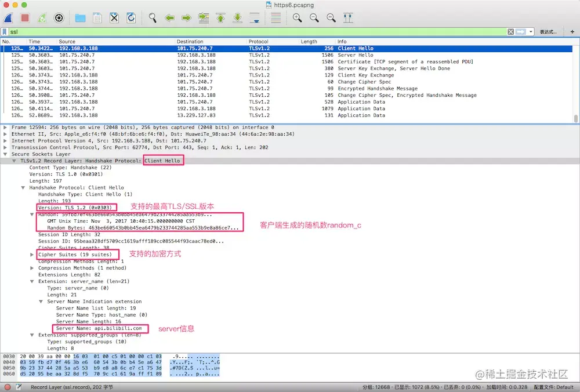Reload the capture file icon

[131, 18]
